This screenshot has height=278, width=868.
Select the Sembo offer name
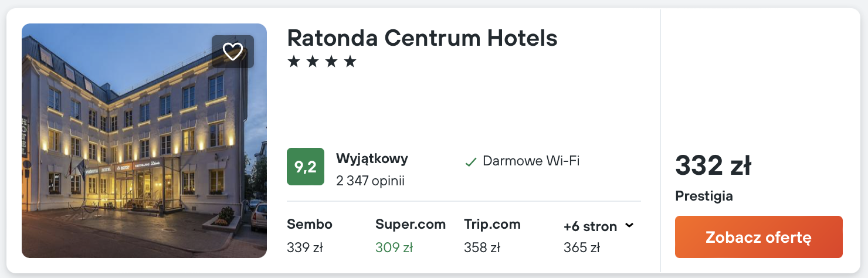point(309,224)
